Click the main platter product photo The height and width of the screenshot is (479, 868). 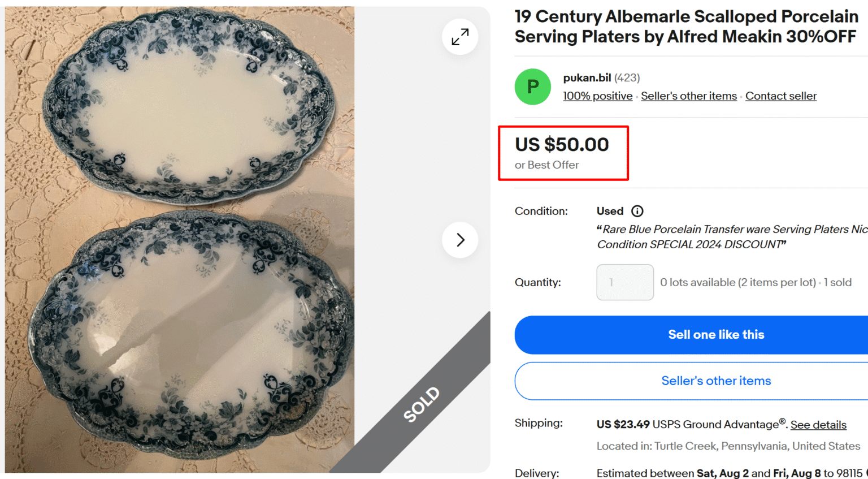click(x=177, y=238)
